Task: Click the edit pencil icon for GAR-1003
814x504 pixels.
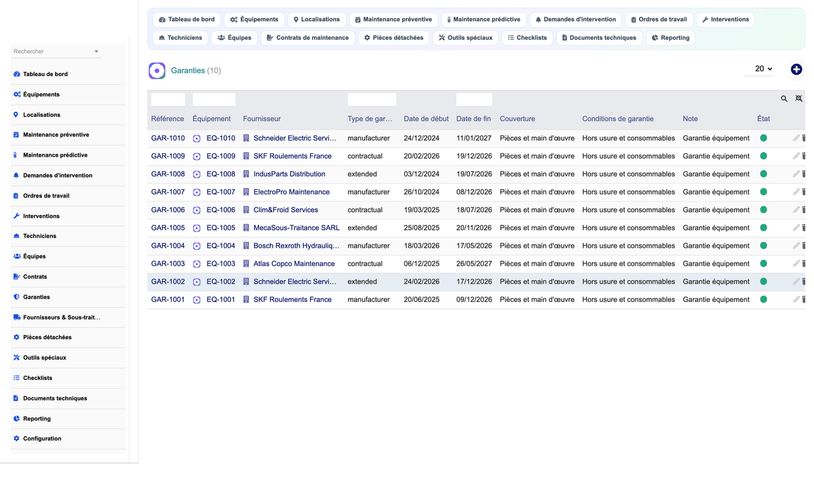Action: click(796, 264)
